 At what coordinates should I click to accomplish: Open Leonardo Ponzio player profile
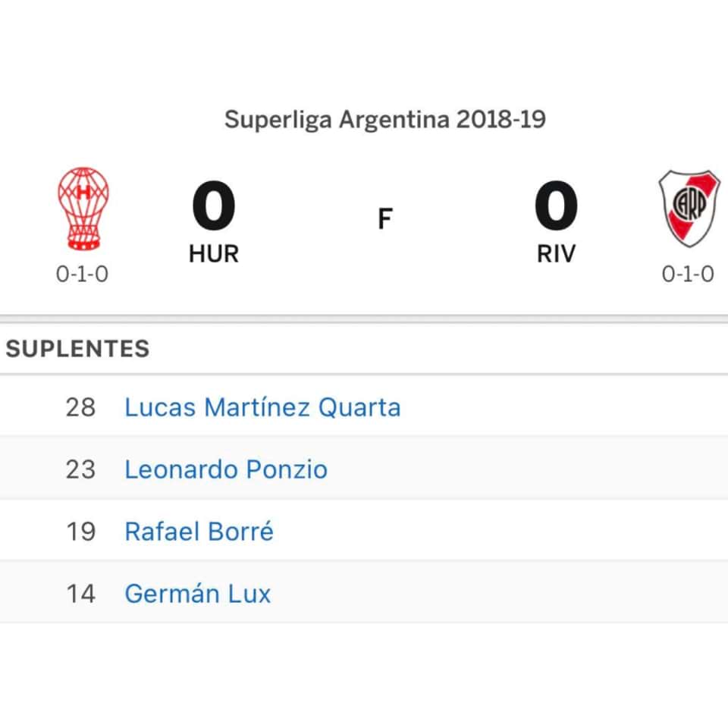pyautogui.click(x=226, y=469)
